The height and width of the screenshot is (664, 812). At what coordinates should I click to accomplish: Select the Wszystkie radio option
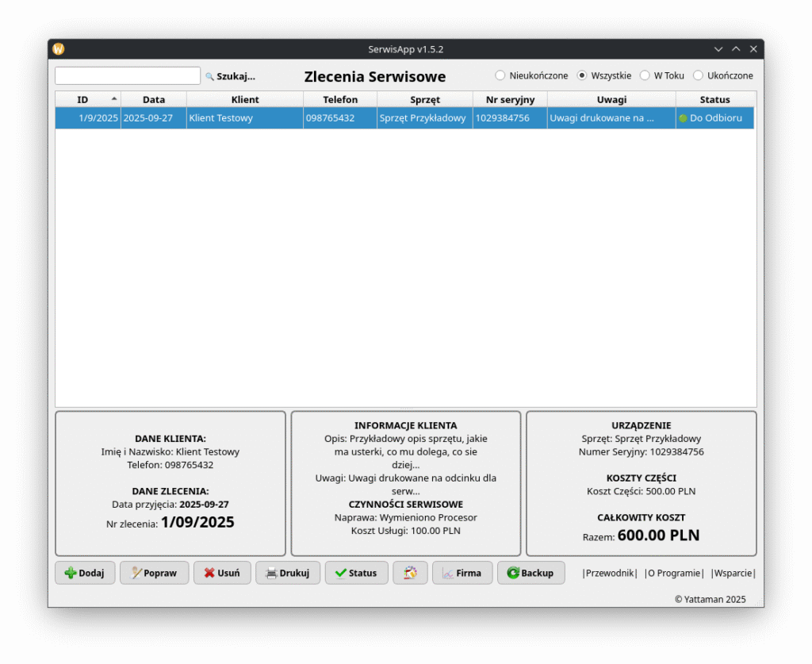pos(582,75)
